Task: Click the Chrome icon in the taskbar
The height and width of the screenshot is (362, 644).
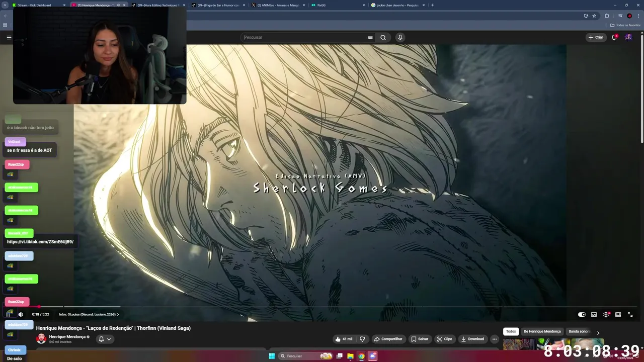Action: point(361,356)
